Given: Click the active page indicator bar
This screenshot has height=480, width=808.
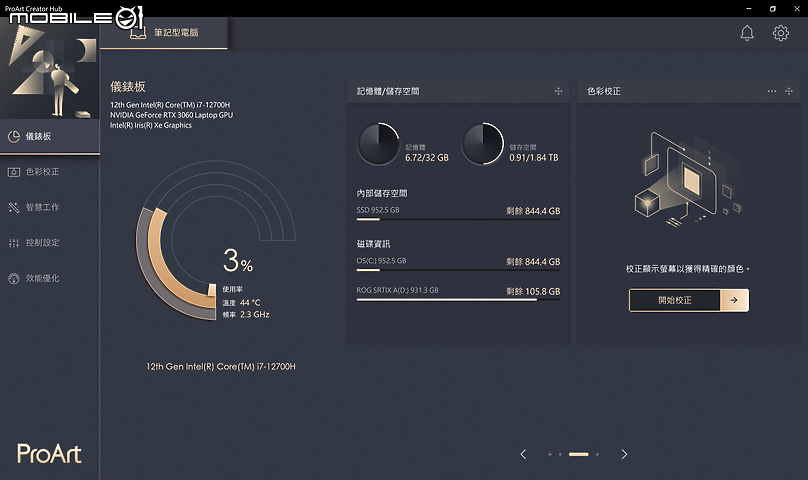Looking at the screenshot, I should (579, 454).
